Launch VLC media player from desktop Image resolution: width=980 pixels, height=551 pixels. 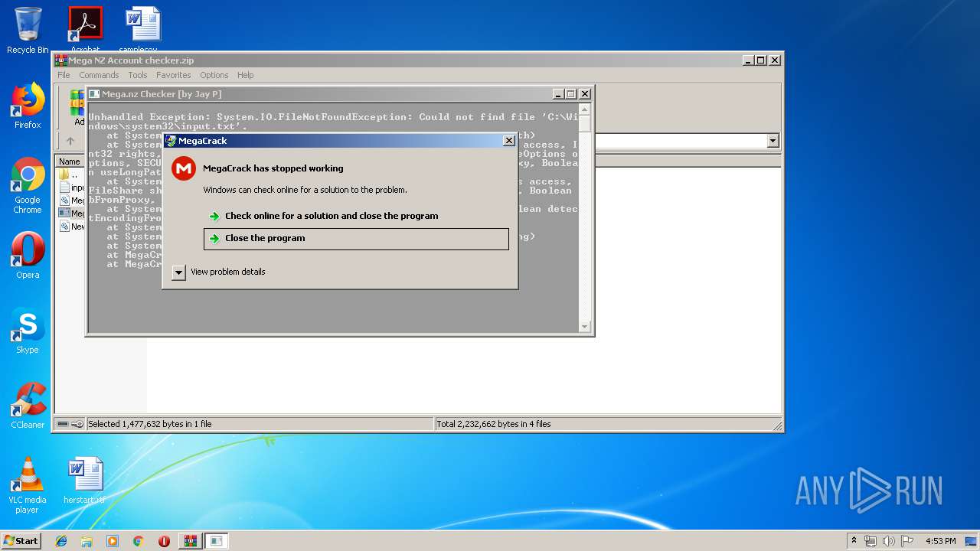(x=28, y=485)
